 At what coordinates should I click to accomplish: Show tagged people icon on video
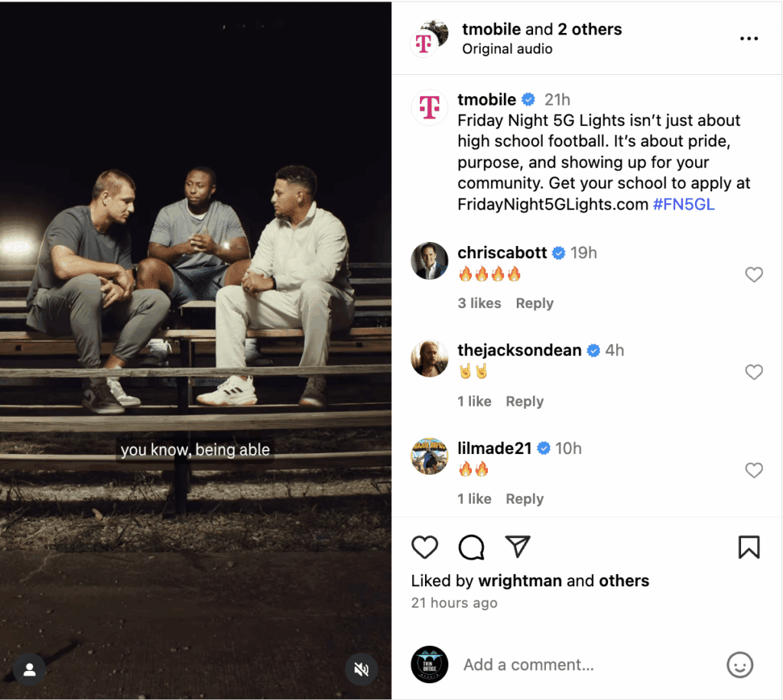30,670
